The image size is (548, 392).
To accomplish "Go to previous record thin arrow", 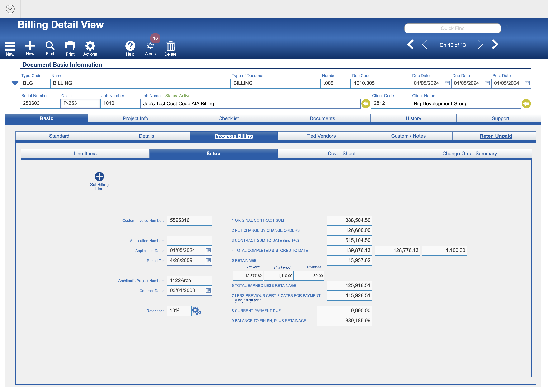I will 425,45.
